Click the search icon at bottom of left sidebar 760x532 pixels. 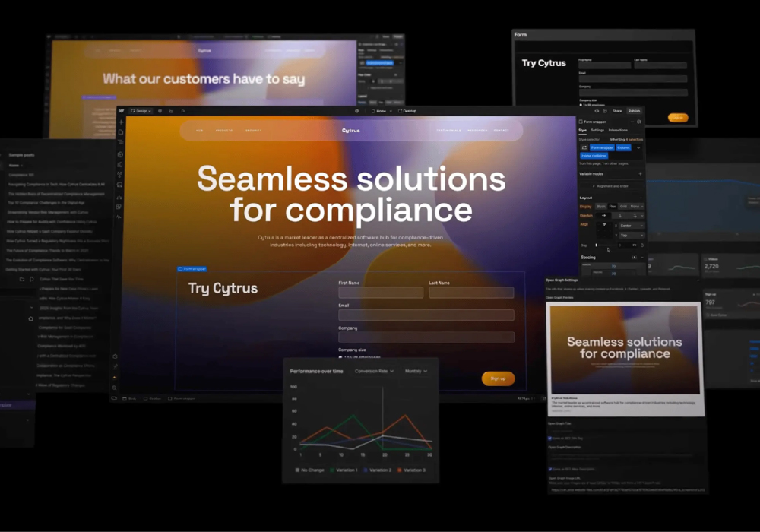[x=115, y=387]
